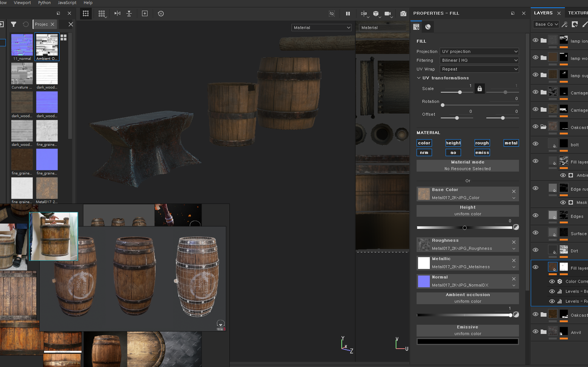Click the Material mode resource button
Viewport: 588px width, 367px height.
pos(468,165)
